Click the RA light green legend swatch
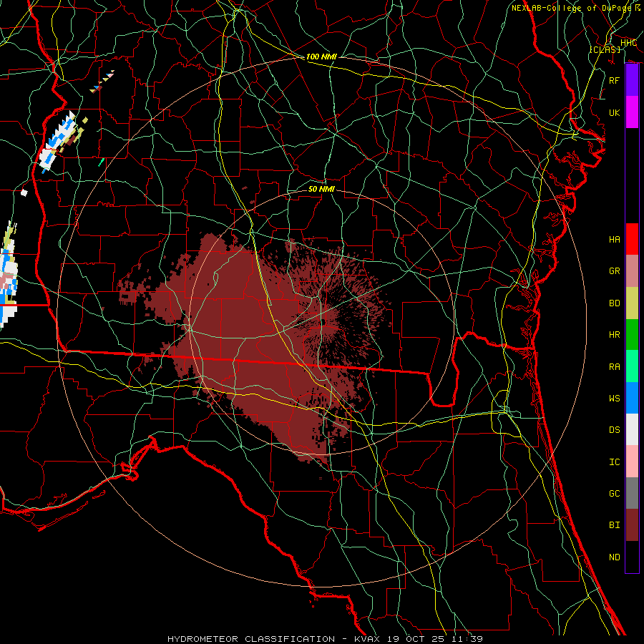Image resolution: width=644 pixels, height=644 pixels. coord(632,366)
